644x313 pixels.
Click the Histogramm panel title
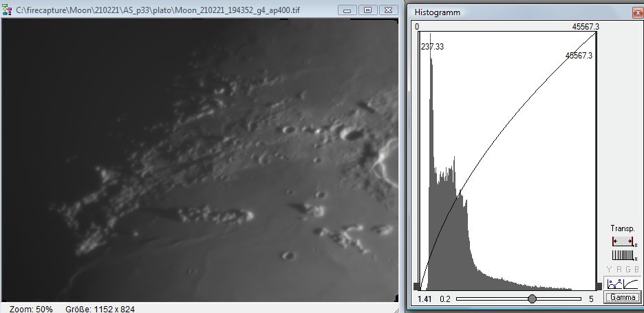click(x=438, y=12)
